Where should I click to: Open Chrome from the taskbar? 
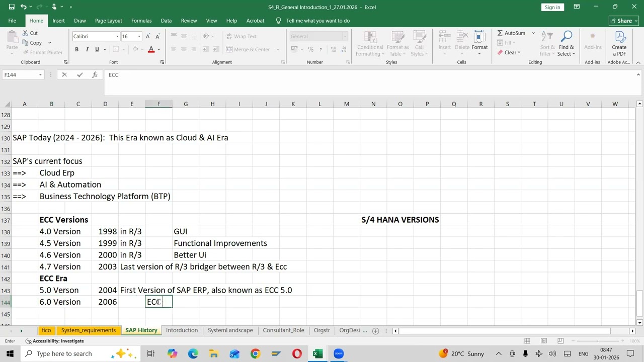(x=255, y=353)
